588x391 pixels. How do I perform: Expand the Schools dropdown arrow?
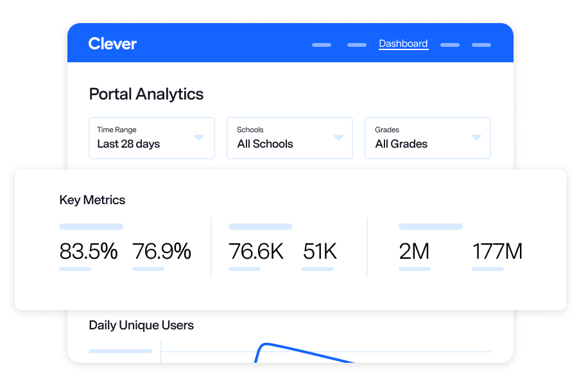pos(338,137)
